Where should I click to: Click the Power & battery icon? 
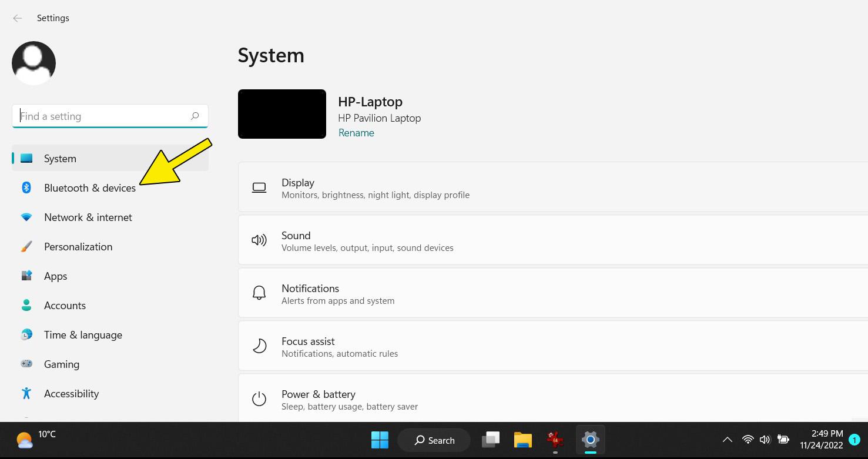259,398
